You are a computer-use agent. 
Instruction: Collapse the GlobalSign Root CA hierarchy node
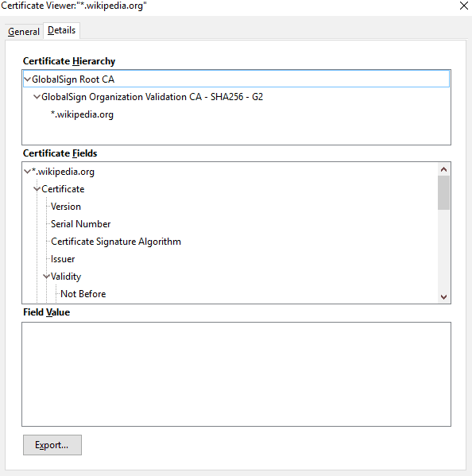27,79
